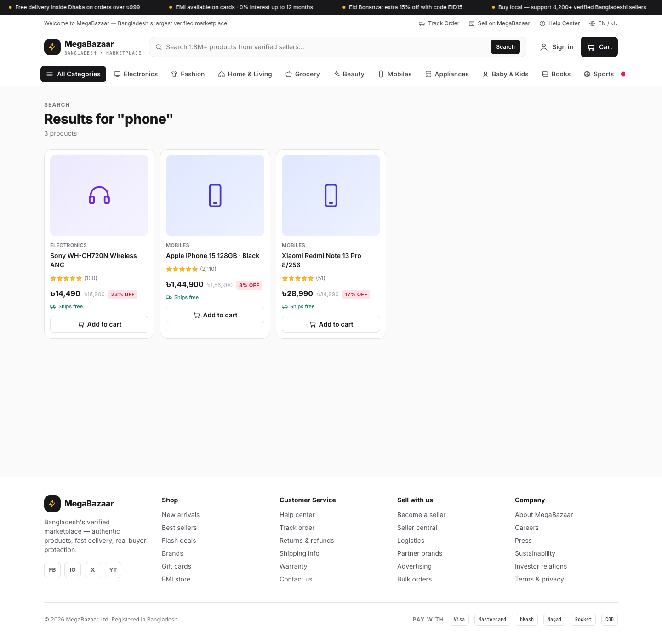Click the store icon next to Sell on MegaBazaar
This screenshot has height=644, width=662.
click(x=472, y=23)
